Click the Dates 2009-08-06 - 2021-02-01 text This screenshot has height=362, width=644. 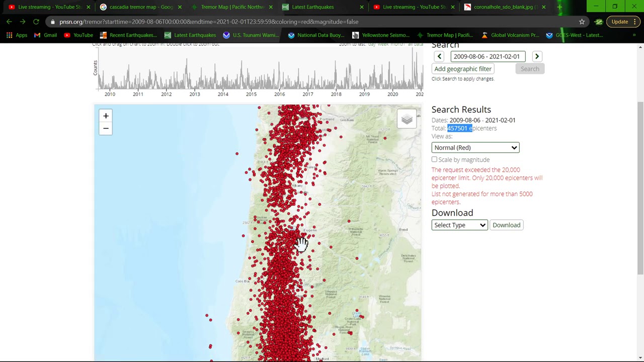coord(473,120)
